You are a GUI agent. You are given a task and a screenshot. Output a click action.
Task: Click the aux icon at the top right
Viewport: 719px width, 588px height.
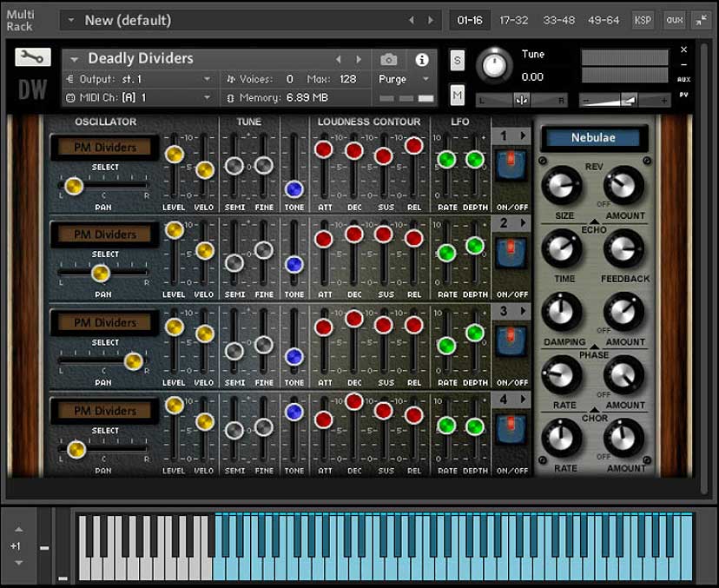pyautogui.click(x=672, y=19)
